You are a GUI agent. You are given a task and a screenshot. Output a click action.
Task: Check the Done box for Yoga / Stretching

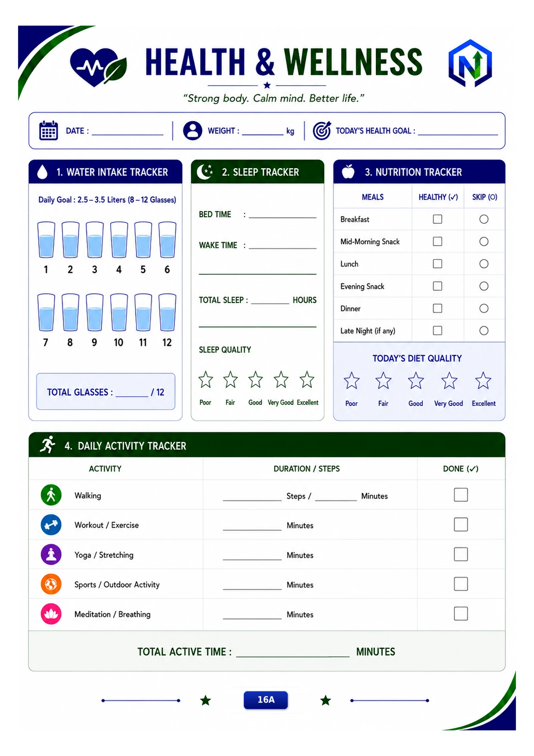click(x=461, y=554)
